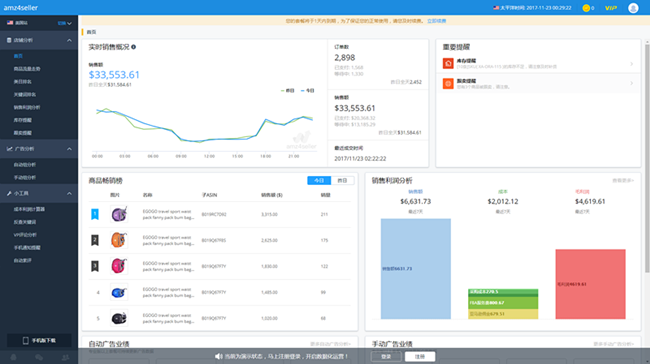
Task: Open 跟卖提醒 in the sidebar
Action: click(x=22, y=133)
